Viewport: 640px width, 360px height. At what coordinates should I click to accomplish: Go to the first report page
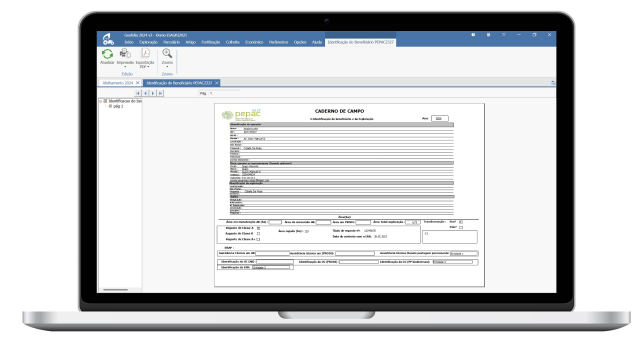click(x=138, y=93)
